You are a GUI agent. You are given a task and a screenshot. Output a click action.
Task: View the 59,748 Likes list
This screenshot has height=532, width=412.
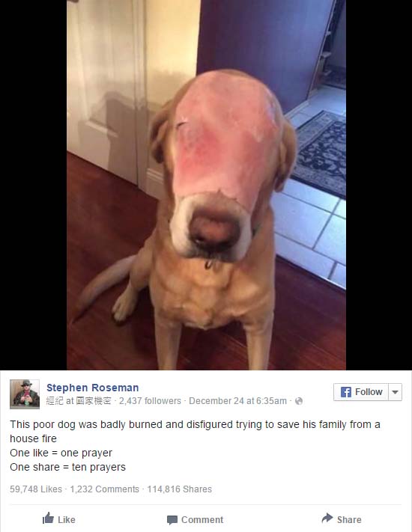click(36, 489)
